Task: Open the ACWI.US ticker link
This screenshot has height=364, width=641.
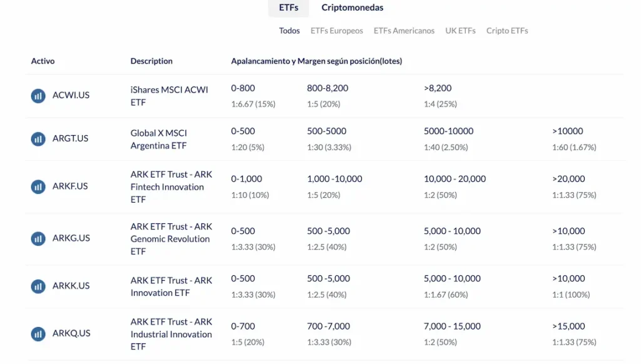Action: point(71,95)
